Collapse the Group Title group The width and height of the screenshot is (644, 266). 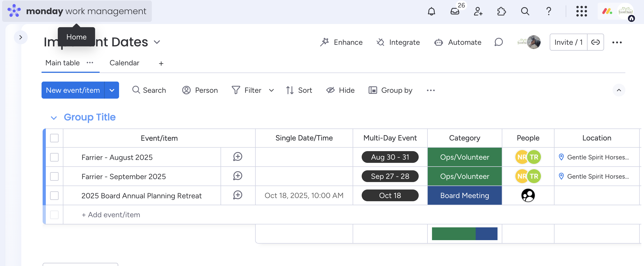point(54,118)
